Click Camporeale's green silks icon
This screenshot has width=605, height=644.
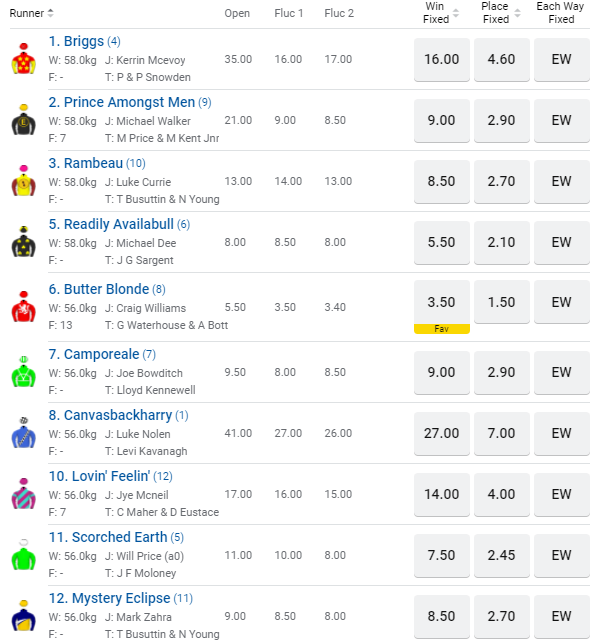23,373
